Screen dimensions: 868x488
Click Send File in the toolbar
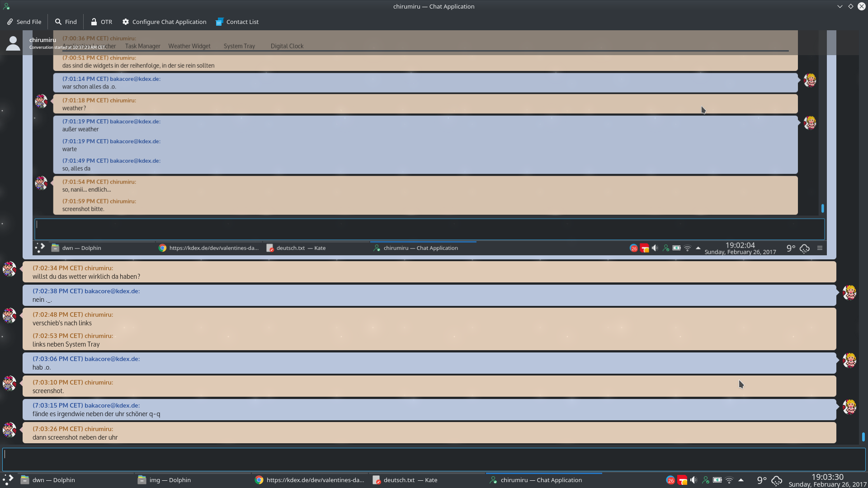(24, 22)
